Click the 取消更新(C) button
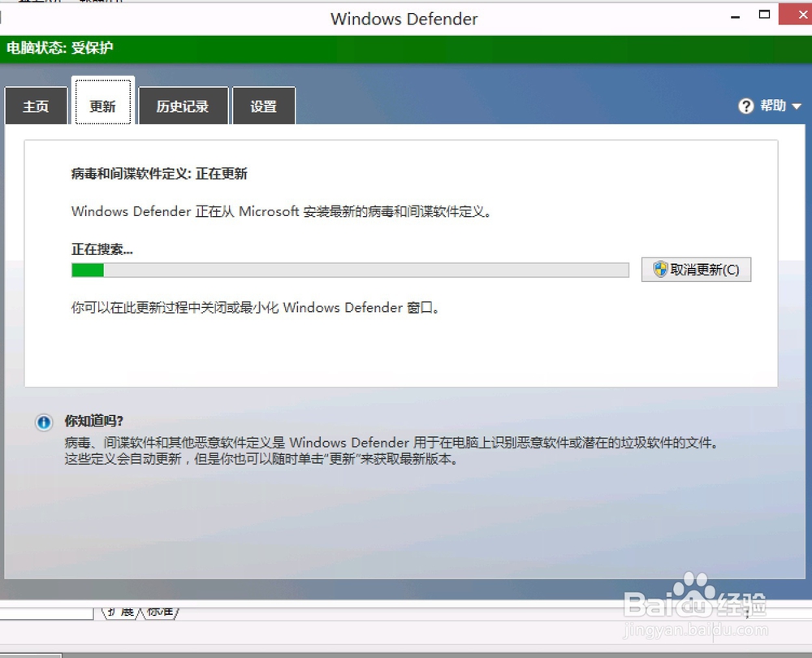Image resolution: width=812 pixels, height=658 pixels. pos(696,270)
